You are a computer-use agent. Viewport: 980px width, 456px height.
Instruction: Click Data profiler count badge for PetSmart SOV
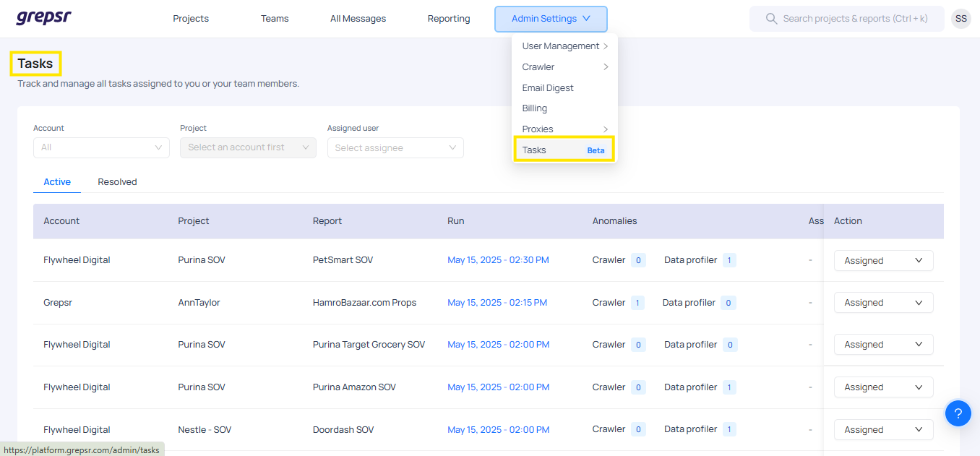729,260
